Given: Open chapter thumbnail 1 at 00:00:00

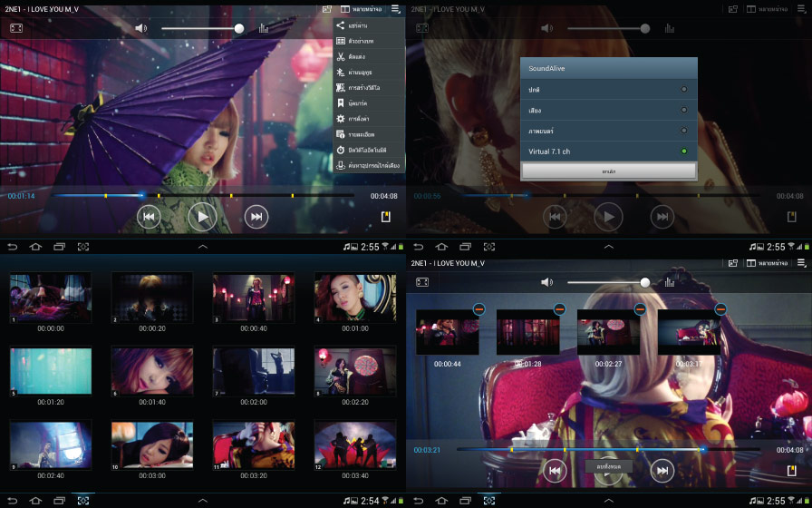Looking at the screenshot, I should pyautogui.click(x=51, y=298).
